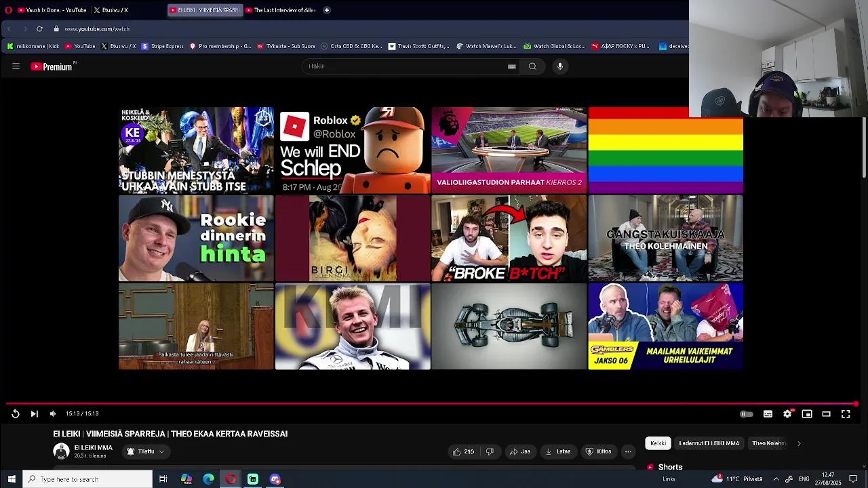This screenshot has width=868, height=488.
Task: Download the video with Lataa button
Action: pyautogui.click(x=559, y=451)
